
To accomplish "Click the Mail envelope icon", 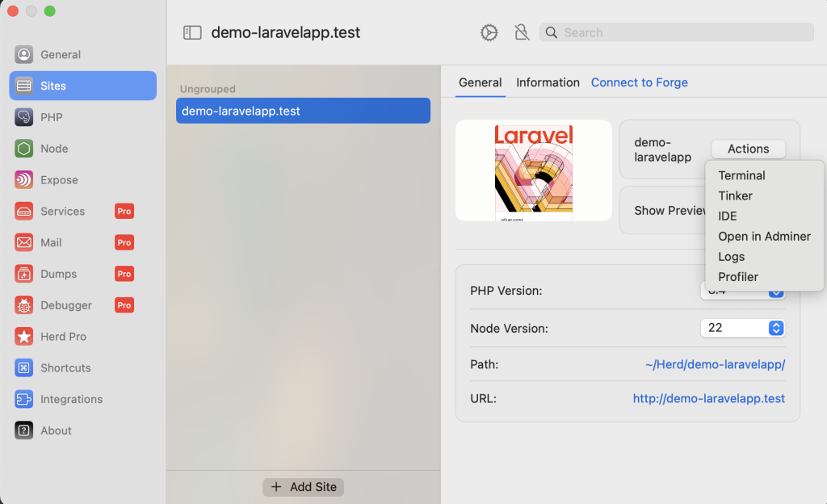I will pos(24,242).
